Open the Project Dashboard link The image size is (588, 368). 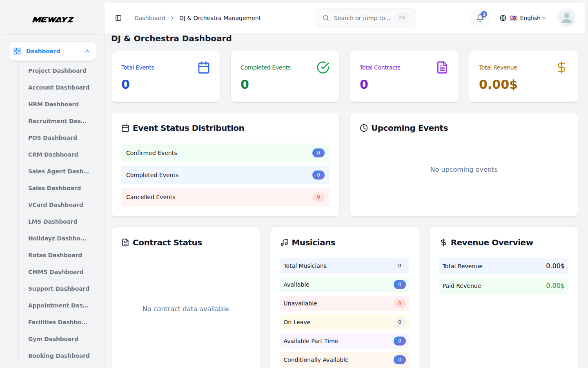click(57, 71)
